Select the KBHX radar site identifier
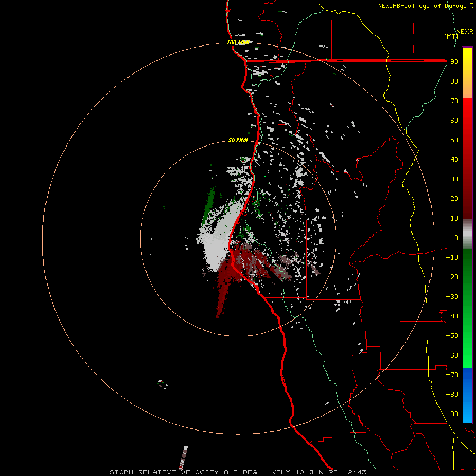 pyautogui.click(x=281, y=472)
